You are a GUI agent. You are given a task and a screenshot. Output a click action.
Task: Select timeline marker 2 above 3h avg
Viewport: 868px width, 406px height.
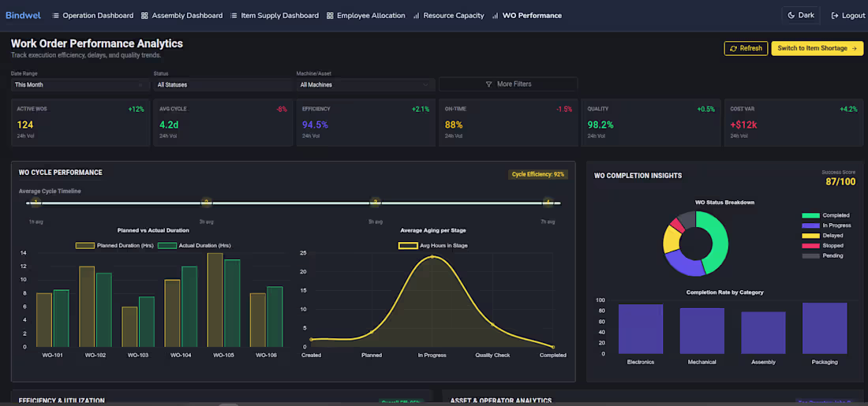coord(207,203)
